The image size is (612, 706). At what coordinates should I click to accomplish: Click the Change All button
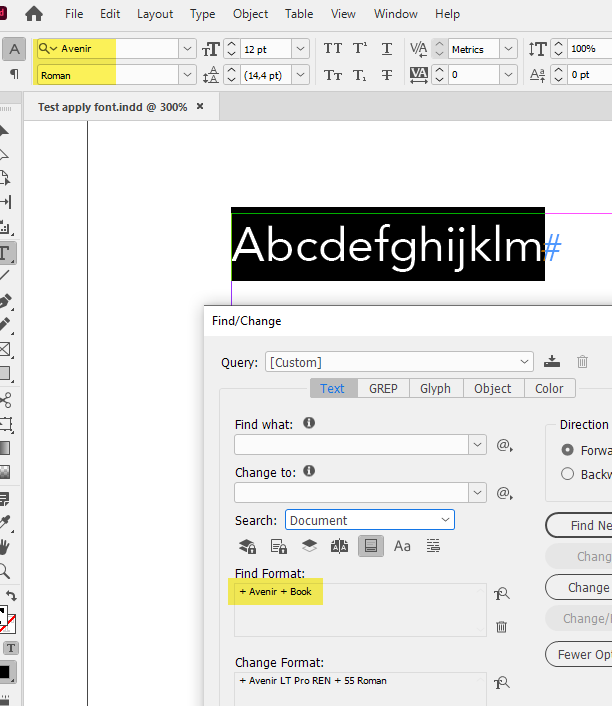point(579,587)
